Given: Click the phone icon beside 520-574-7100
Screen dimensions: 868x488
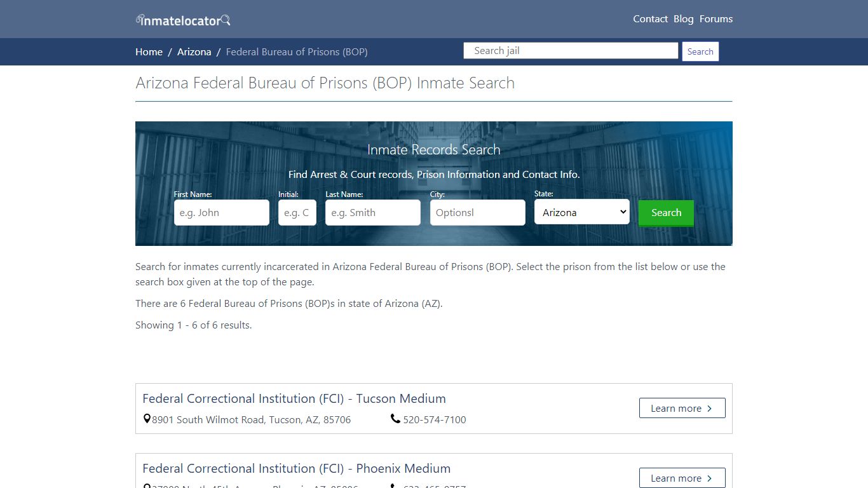Looking at the screenshot, I should [395, 419].
